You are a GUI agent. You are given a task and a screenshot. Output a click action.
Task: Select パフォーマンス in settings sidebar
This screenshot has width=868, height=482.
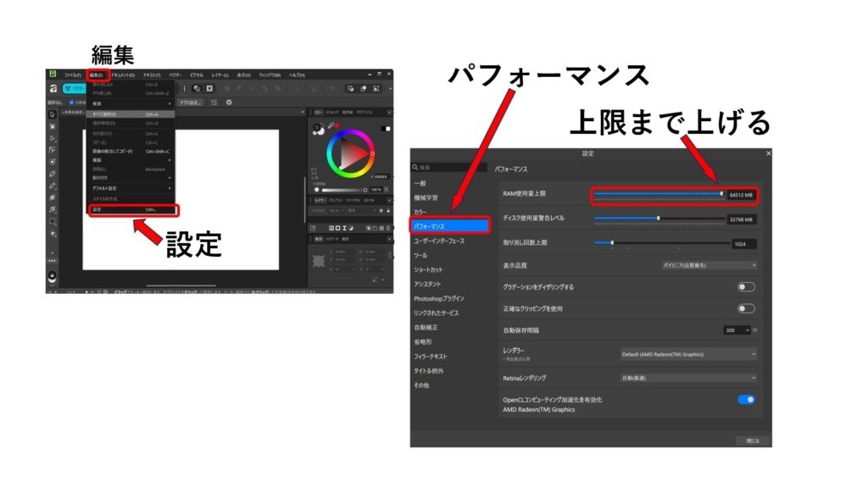tap(449, 226)
